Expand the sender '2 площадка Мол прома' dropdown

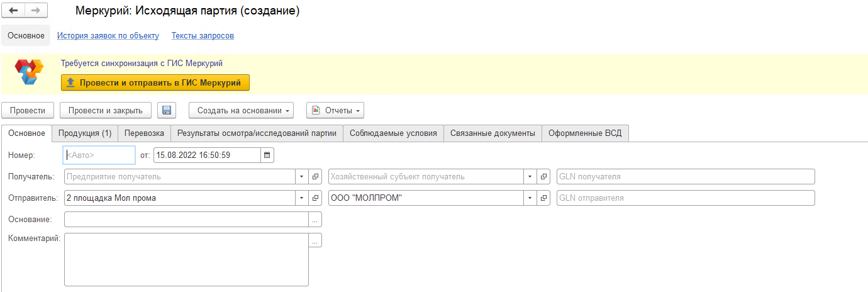(x=302, y=198)
